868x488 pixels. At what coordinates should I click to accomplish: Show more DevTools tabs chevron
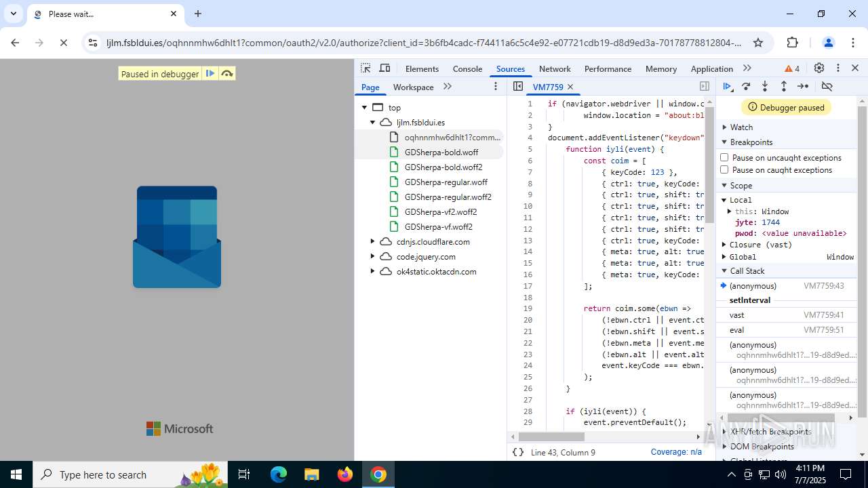(x=747, y=68)
